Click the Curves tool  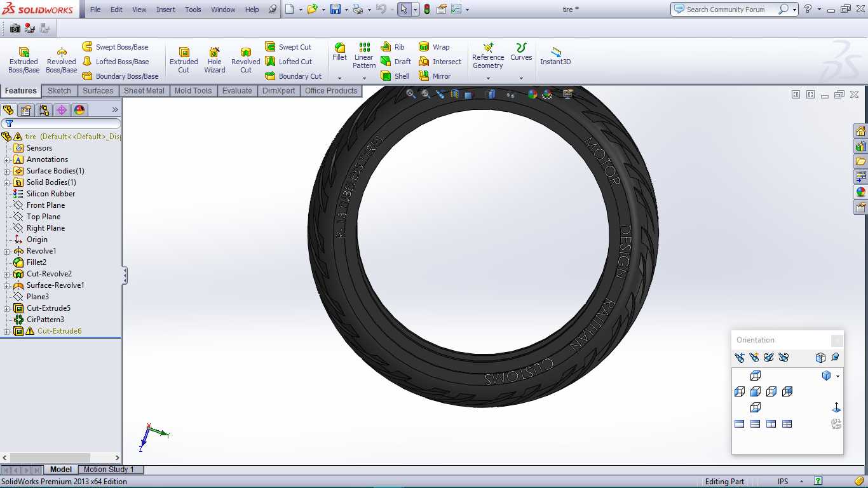point(521,52)
